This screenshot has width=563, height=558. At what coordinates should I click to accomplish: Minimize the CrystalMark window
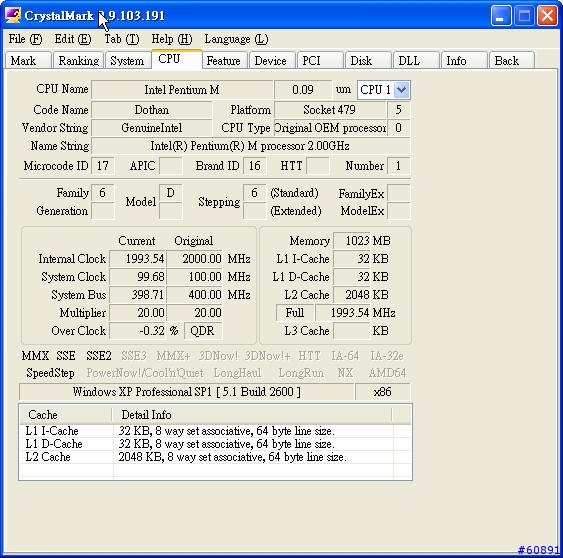coord(501,16)
